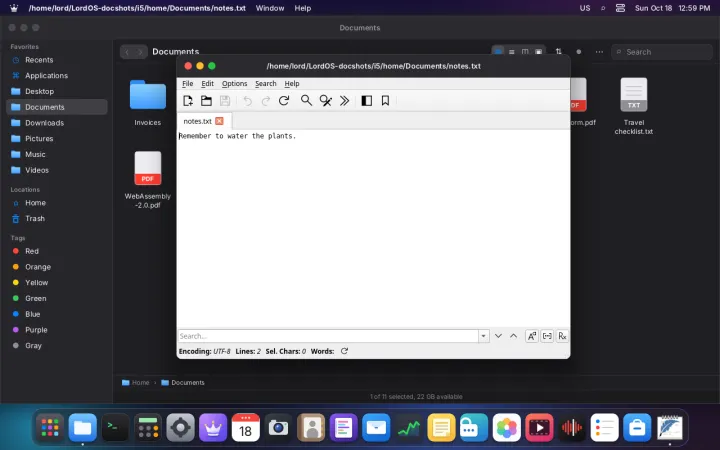Click Home in the bottom path bar
The width and height of the screenshot is (720, 450).
[136, 382]
